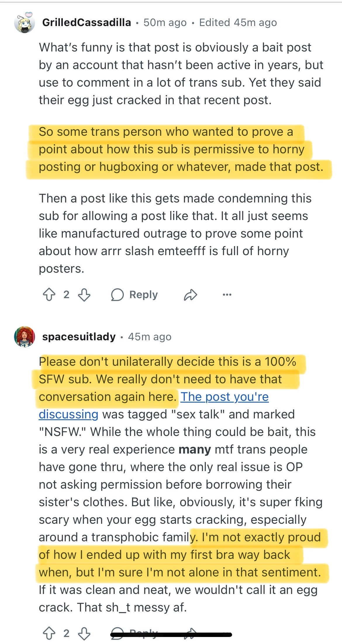Open the spacesuitlady username profile
Image resolution: width=342 pixels, height=644 pixels.
coord(79,337)
